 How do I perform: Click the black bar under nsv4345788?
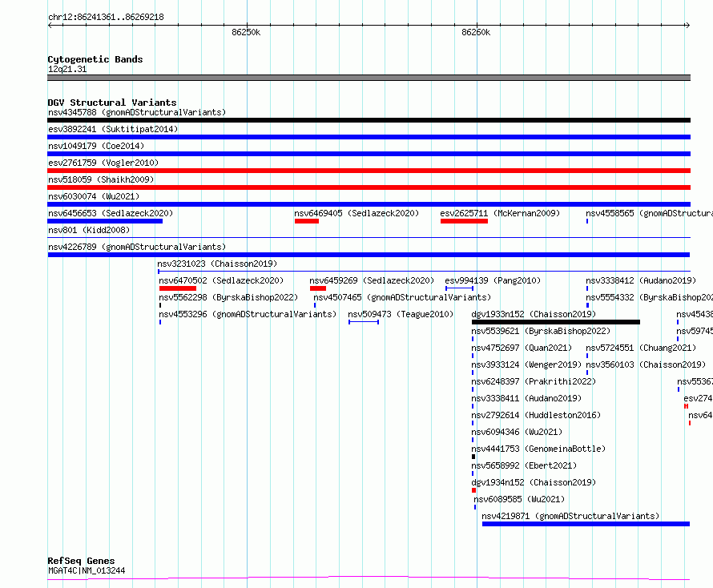pos(369,120)
